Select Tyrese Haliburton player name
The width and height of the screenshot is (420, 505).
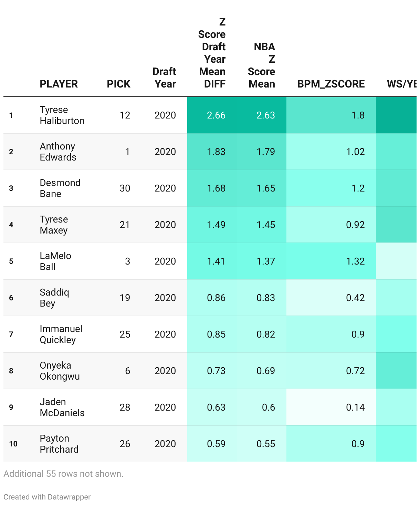(62, 115)
